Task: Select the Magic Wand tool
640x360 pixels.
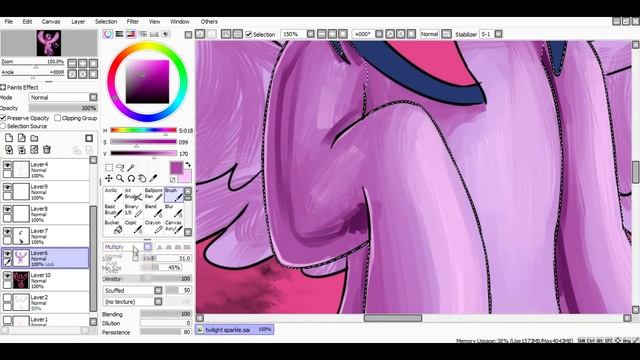Action: click(x=131, y=167)
